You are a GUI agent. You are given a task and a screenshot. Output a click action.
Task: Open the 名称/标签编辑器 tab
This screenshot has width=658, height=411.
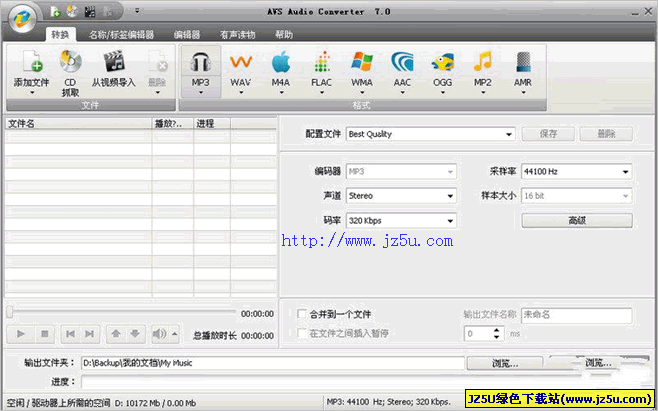coord(121,35)
